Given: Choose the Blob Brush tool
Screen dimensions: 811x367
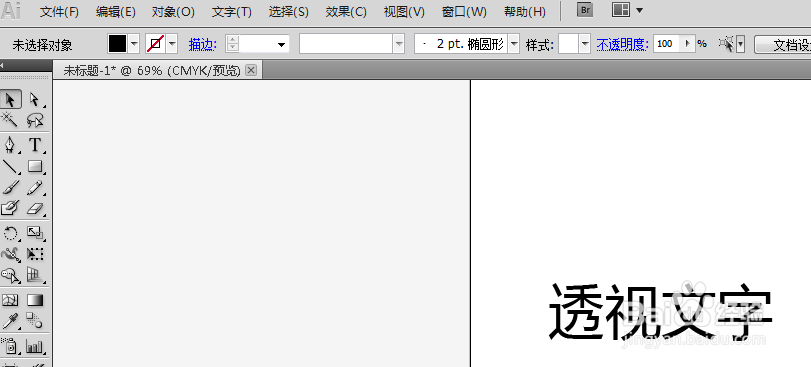Looking at the screenshot, I should coord(11,208).
